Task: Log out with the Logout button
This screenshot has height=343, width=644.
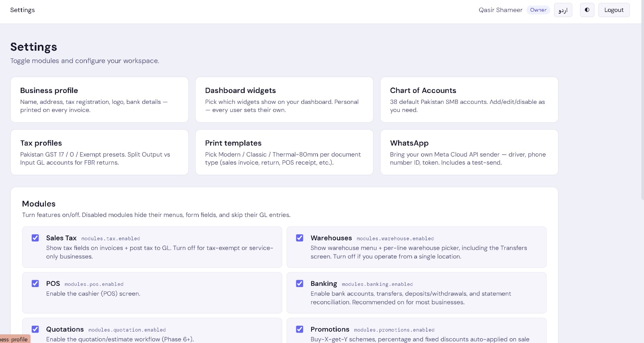Action: coord(614,10)
